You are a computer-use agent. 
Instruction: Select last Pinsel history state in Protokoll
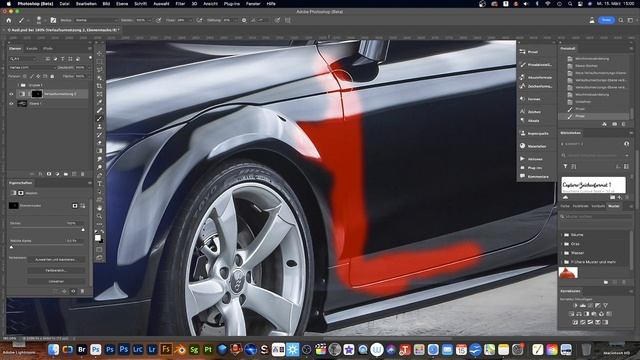(x=594, y=116)
